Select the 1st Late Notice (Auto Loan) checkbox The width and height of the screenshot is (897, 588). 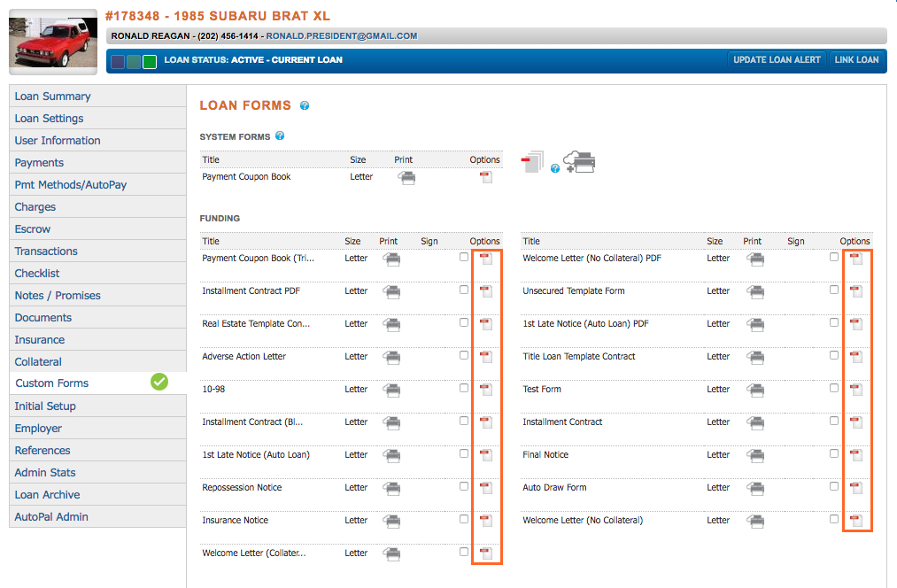(464, 453)
